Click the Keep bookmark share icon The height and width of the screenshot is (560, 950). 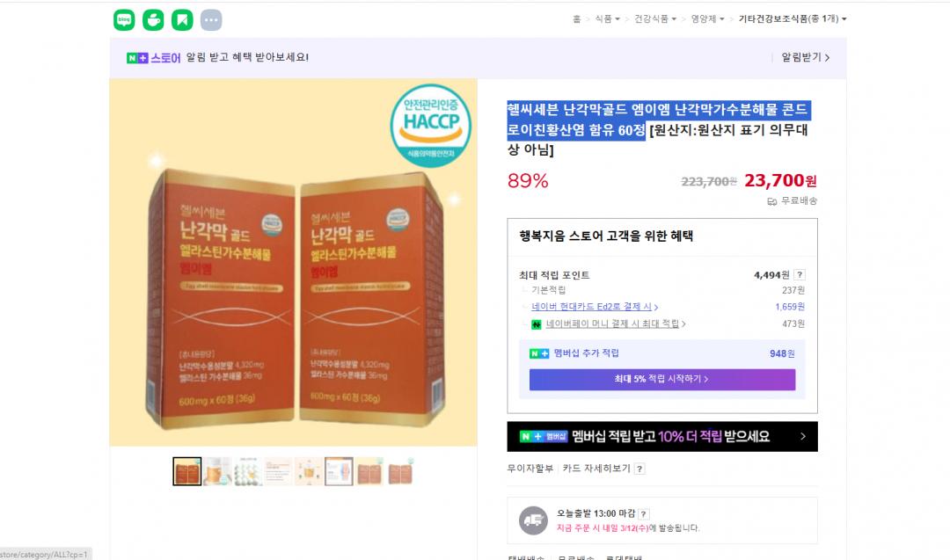[182, 20]
